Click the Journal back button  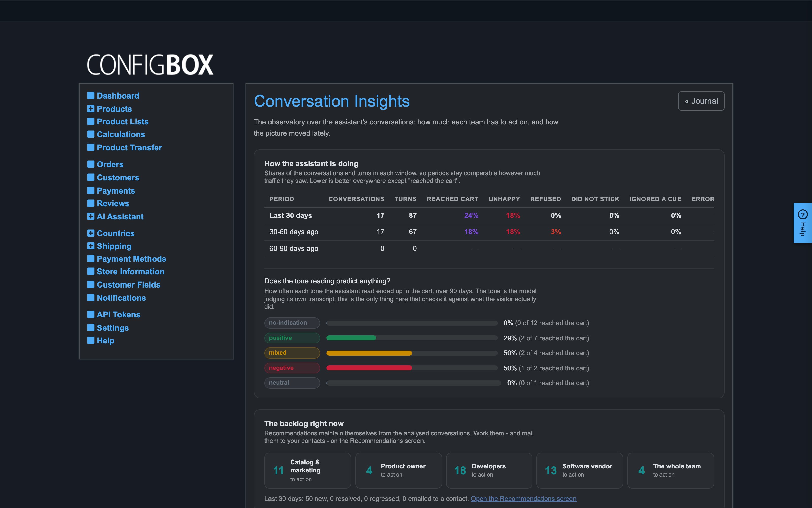(701, 101)
